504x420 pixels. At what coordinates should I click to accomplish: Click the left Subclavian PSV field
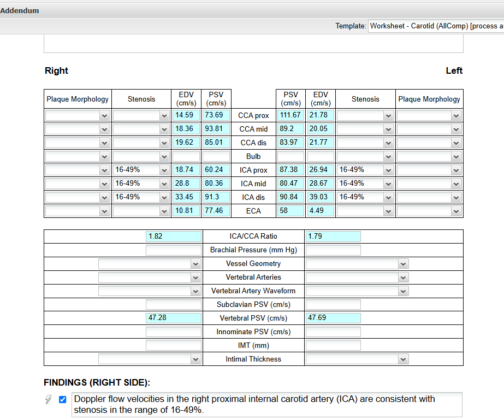tap(333, 304)
